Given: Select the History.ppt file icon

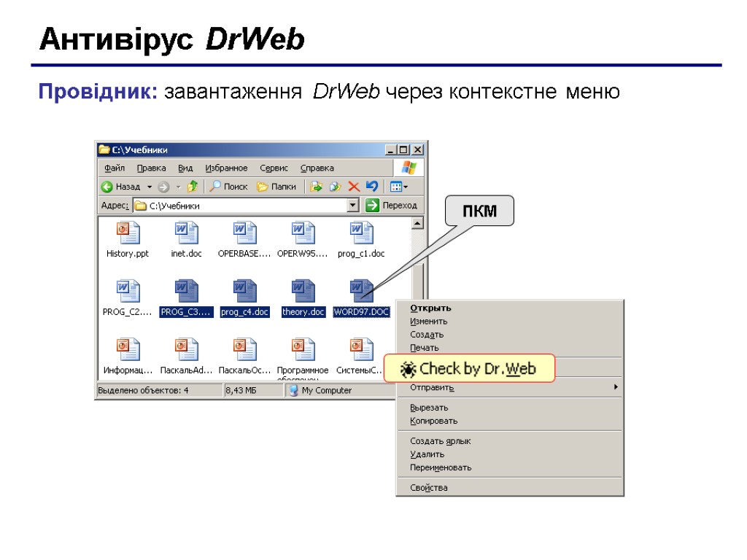Looking at the screenshot, I should coord(128,233).
